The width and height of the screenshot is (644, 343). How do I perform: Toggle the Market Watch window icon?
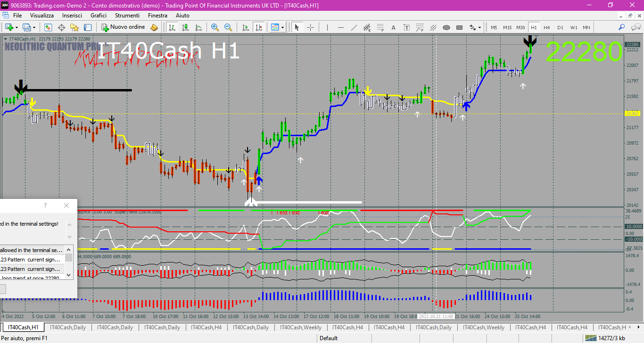(48, 27)
